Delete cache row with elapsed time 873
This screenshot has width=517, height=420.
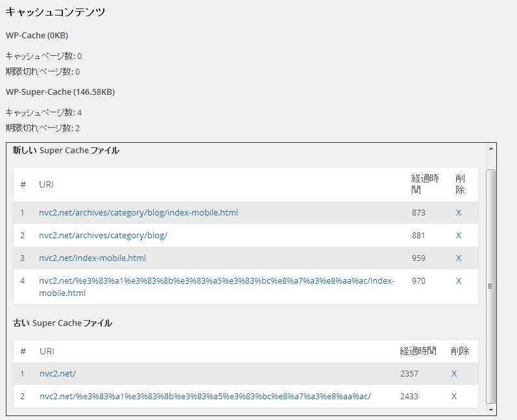[459, 213]
